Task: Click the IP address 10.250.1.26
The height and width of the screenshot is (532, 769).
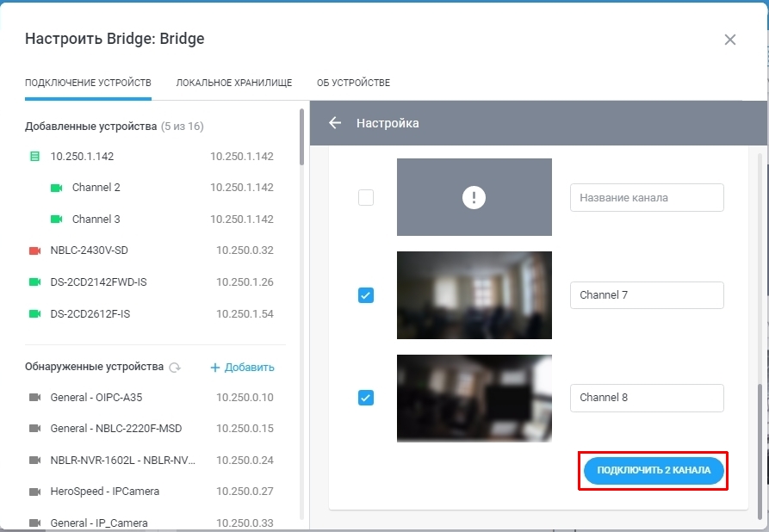Action: (245, 282)
